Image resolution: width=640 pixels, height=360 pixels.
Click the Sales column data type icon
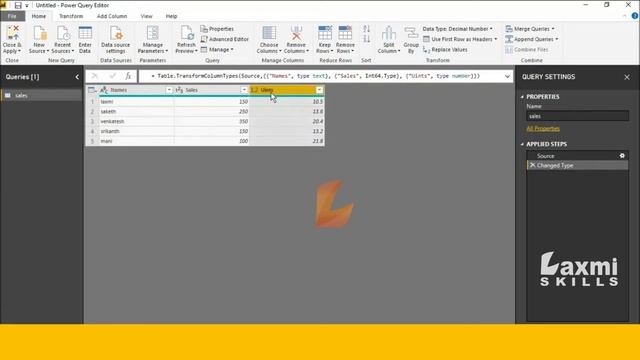[179, 90]
